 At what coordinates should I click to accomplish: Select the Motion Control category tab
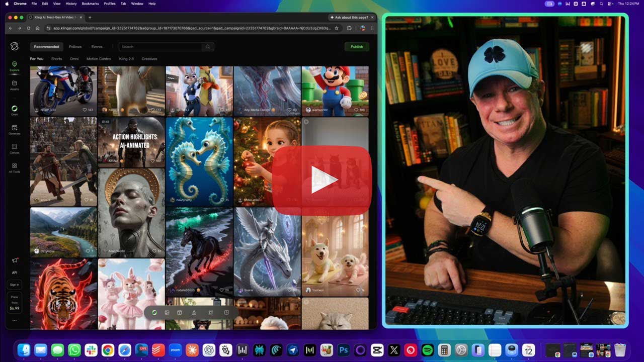pyautogui.click(x=99, y=59)
